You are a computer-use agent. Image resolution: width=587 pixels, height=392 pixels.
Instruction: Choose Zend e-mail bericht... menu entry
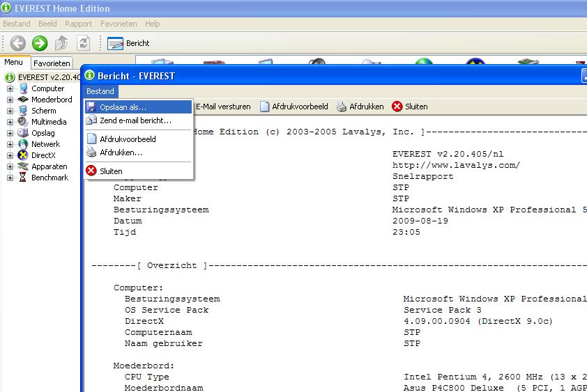click(139, 120)
